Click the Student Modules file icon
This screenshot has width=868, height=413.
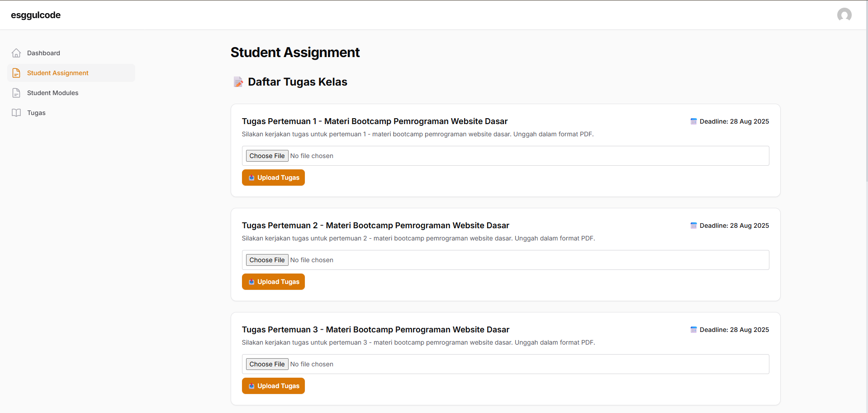[16, 93]
